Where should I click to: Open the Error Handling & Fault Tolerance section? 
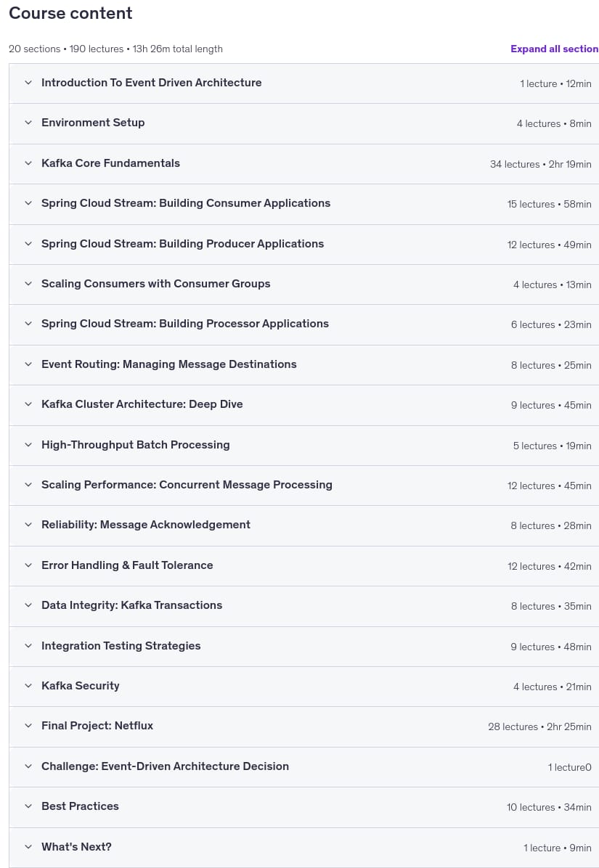[x=304, y=566]
